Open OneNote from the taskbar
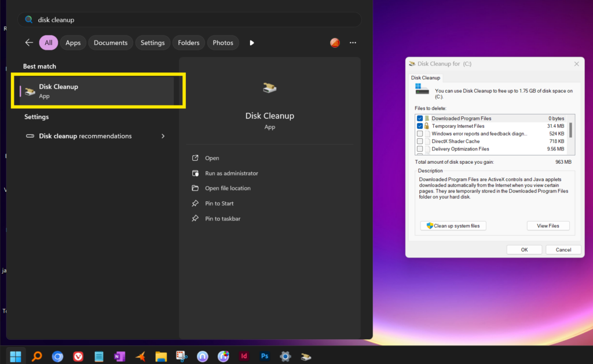Viewport: 593px width, 364px height. [119, 356]
